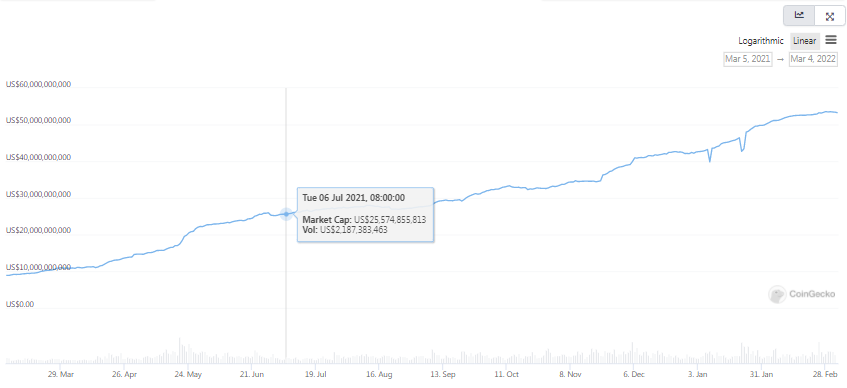
Task: Open the fullscreen expand icon
Action: 830,16
